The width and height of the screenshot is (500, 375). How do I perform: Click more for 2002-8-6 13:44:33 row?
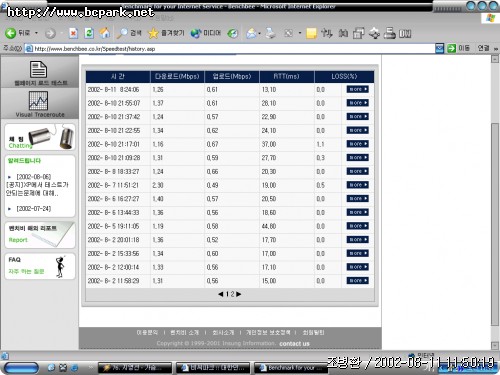pos(357,212)
